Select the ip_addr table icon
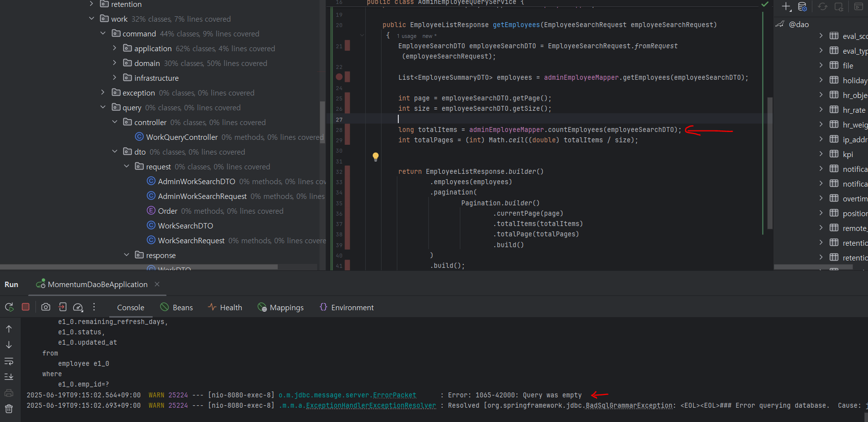The width and height of the screenshot is (868, 422). (834, 139)
